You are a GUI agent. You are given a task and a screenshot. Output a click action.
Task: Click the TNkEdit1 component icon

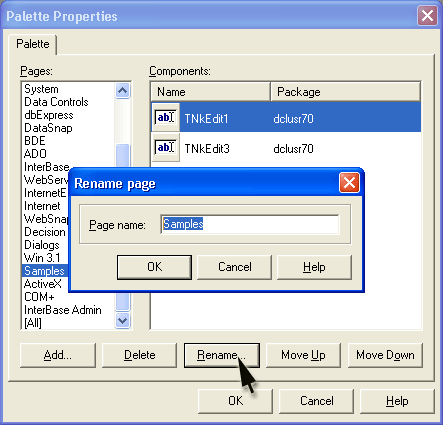[165, 117]
